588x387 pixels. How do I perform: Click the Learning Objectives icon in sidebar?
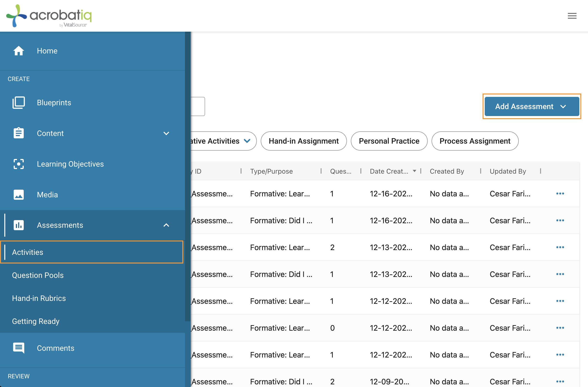tap(18, 164)
